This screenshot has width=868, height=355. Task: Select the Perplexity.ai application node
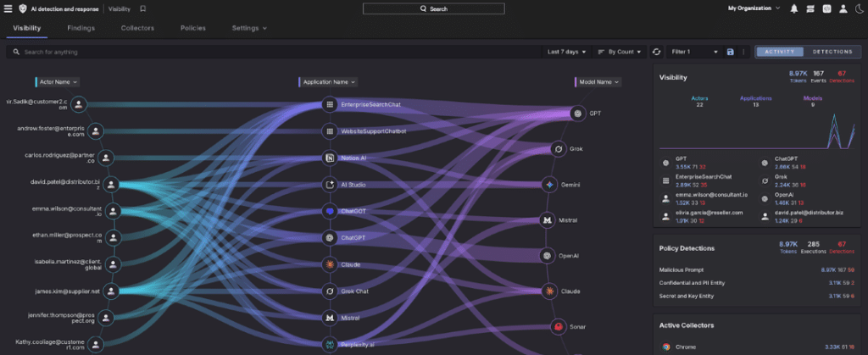pyautogui.click(x=330, y=345)
